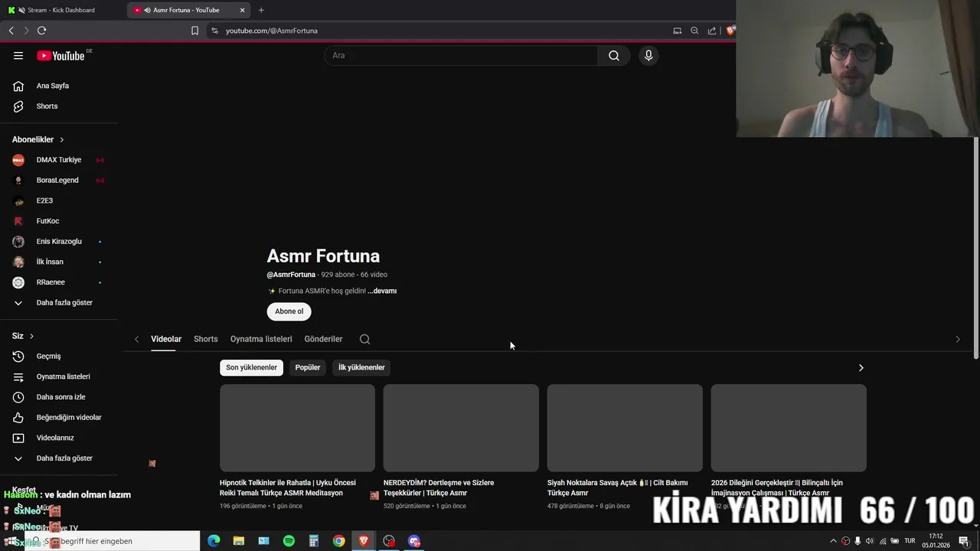Click the share icon in the address bar

pyautogui.click(x=712, y=31)
